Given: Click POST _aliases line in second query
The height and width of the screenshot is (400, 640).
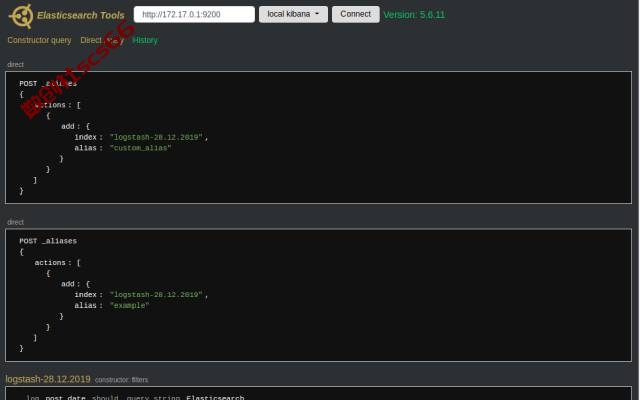Looking at the screenshot, I should 48,241.
